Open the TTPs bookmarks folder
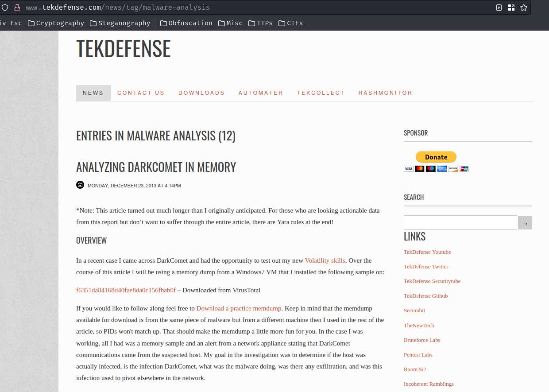This screenshot has width=549, height=392. pos(260,23)
